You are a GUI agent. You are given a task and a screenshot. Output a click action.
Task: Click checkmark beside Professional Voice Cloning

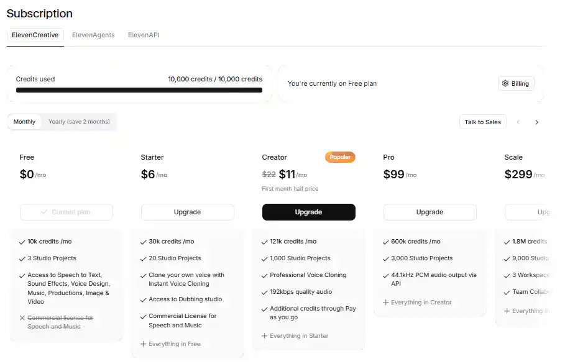264,276
